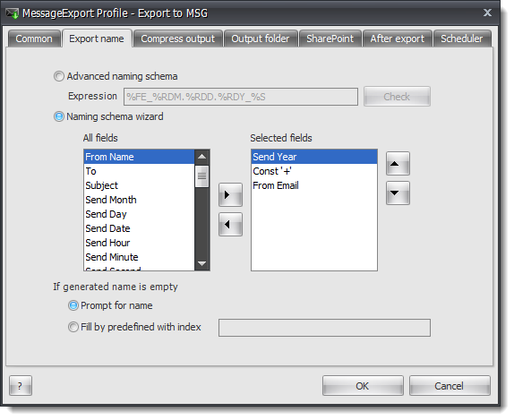Select Send Date field

point(140,228)
